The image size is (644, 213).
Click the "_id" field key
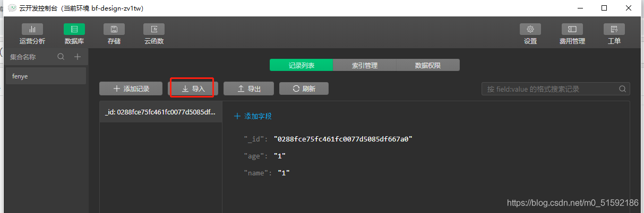click(x=256, y=139)
